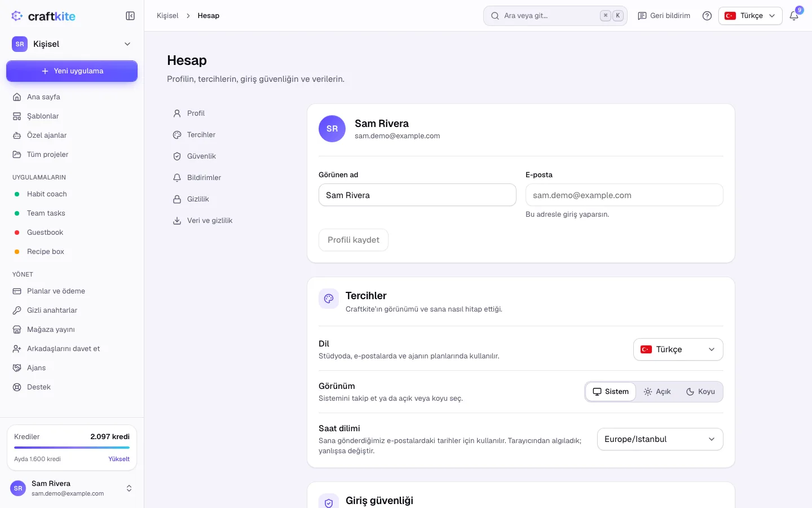Switch appearance to Açık
Image resolution: width=812 pixels, height=508 pixels.
coord(657,392)
